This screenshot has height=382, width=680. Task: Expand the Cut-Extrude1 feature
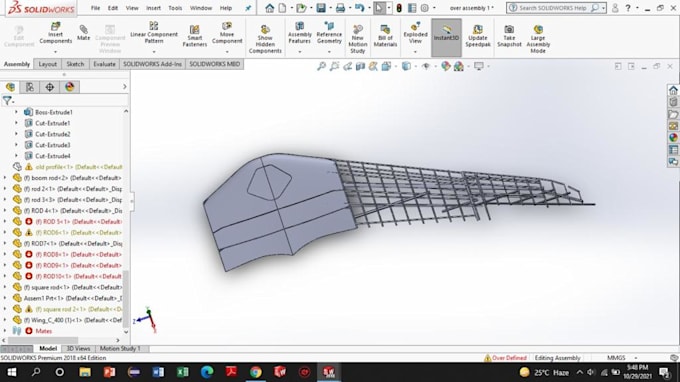(x=16, y=123)
